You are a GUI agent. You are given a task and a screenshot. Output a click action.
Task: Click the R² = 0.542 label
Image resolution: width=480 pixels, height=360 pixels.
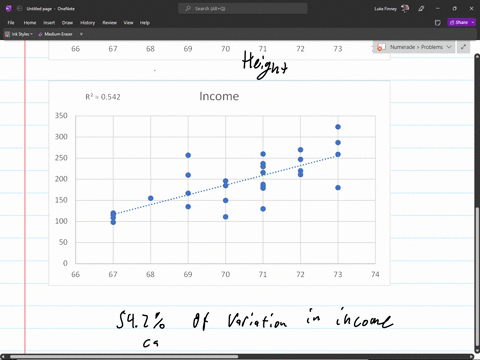[103, 97]
